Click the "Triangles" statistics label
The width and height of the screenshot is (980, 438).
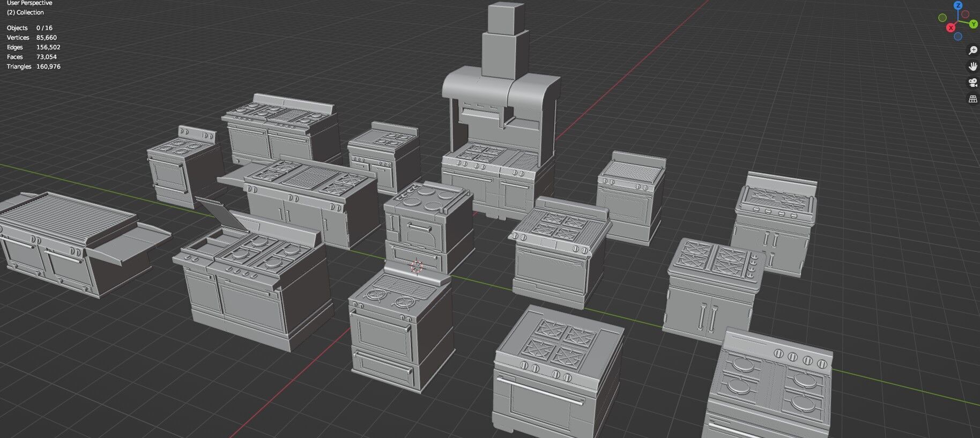coord(19,66)
